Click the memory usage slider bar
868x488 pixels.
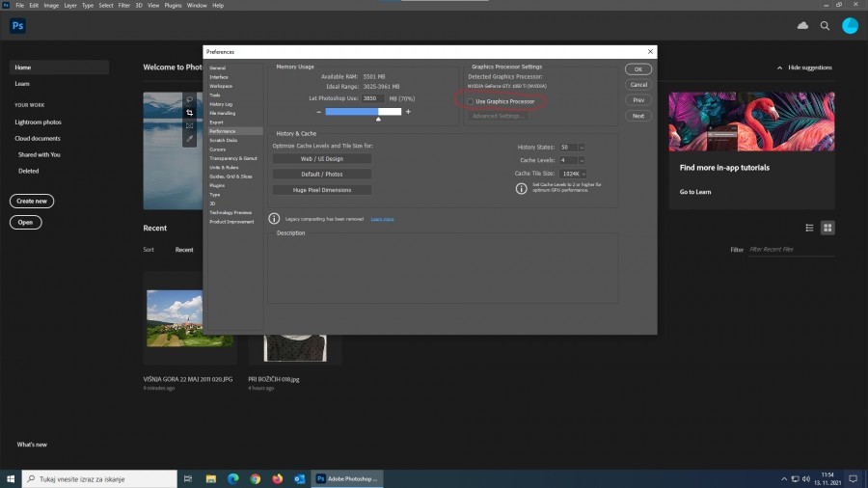pos(363,112)
